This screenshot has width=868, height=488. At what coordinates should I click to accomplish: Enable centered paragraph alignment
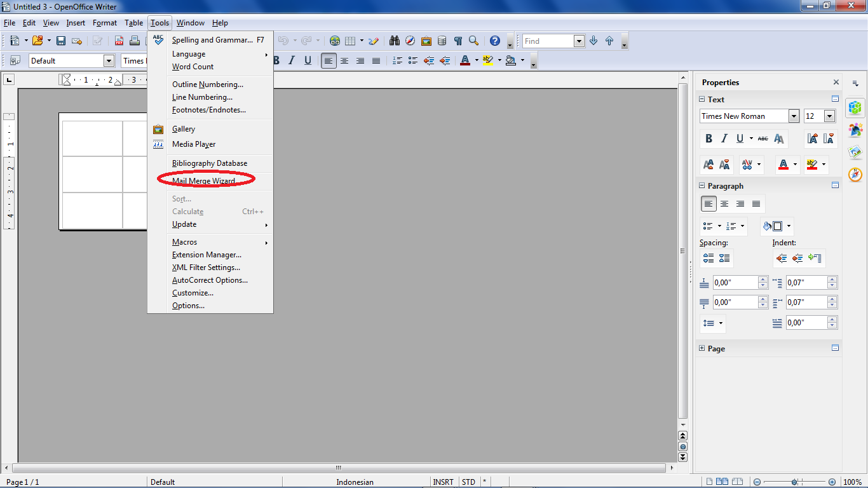tap(724, 203)
